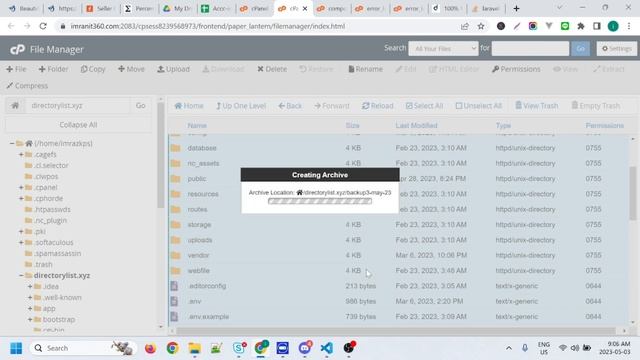Select the .editorconfig file icon

[174, 286]
